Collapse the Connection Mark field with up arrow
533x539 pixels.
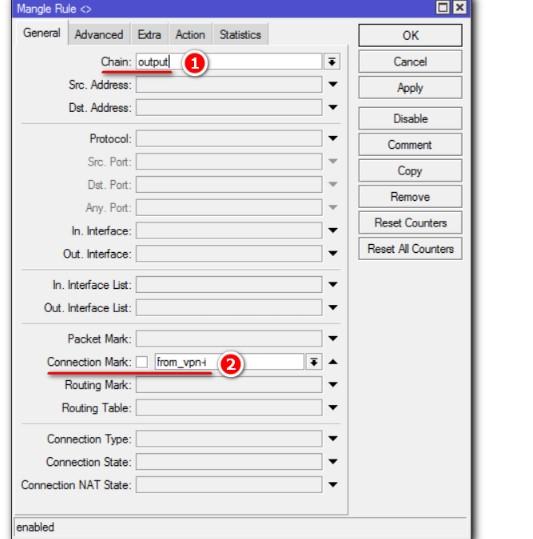[333, 362]
